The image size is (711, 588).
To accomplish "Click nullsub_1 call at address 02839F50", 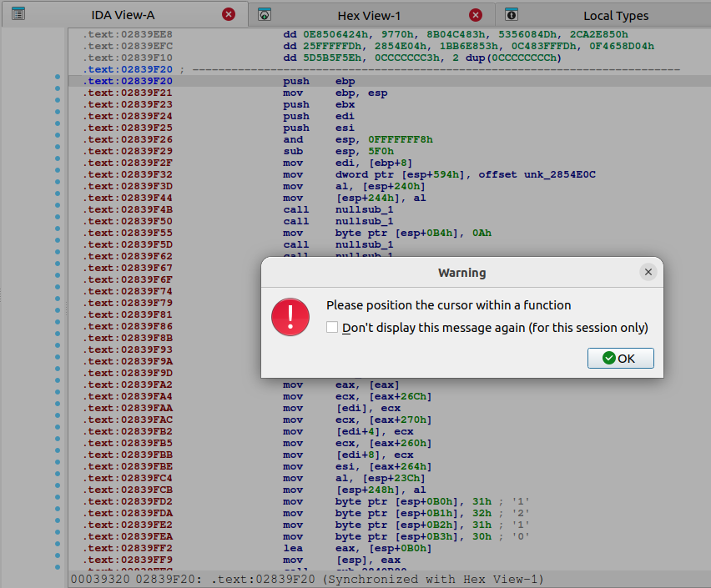I will pos(364,221).
